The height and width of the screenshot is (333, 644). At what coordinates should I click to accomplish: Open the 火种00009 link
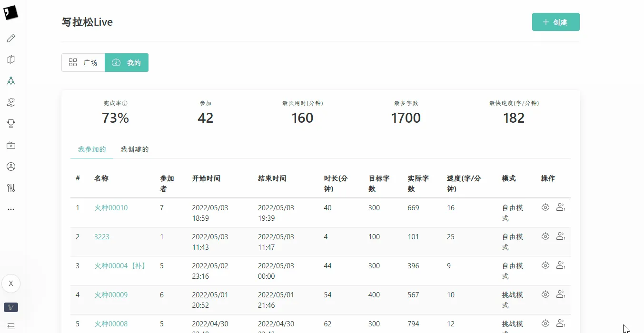[x=111, y=295]
